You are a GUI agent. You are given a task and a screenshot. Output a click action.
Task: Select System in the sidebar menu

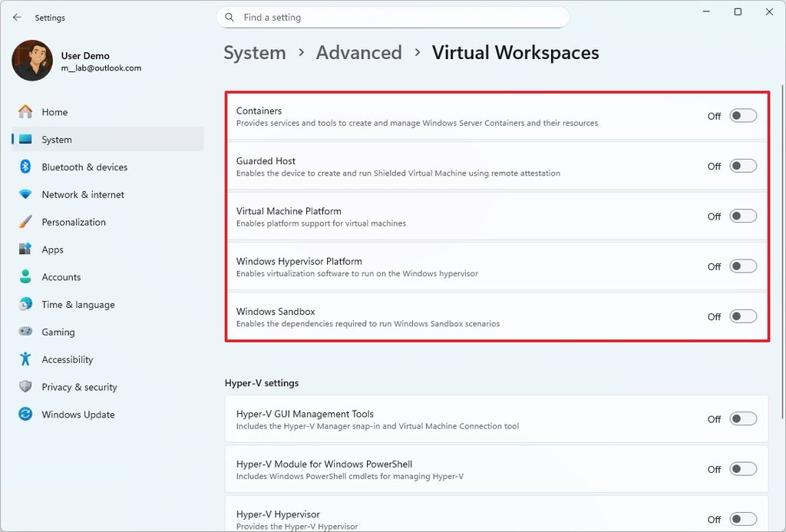pos(58,140)
